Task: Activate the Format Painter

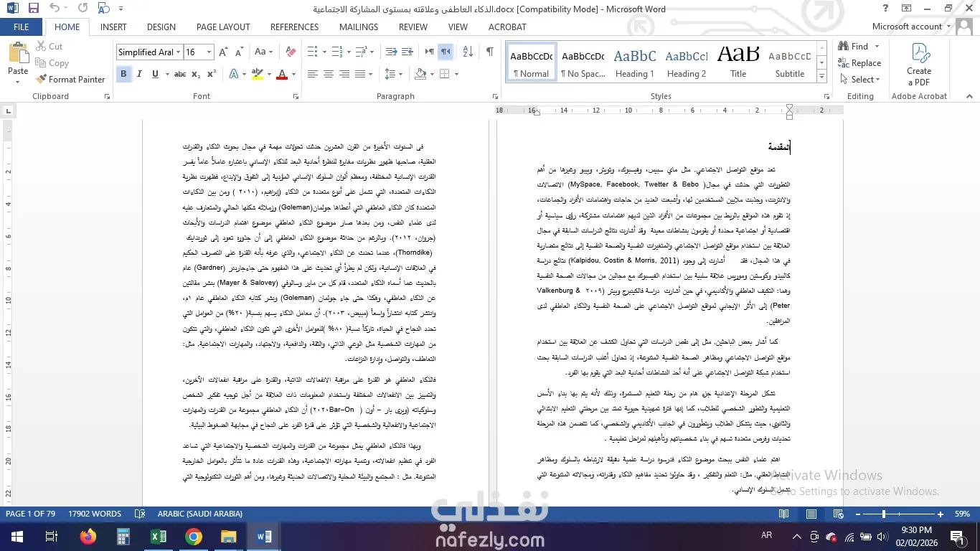Action: pos(70,80)
